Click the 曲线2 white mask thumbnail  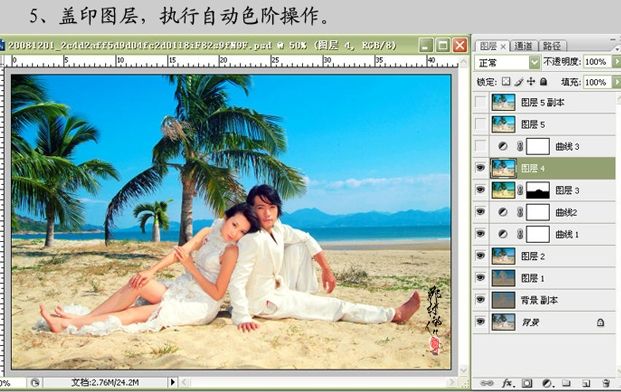pos(538,212)
